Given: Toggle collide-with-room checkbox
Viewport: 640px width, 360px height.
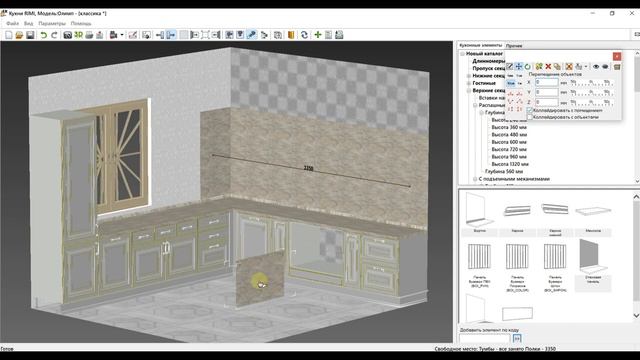Looking at the screenshot, I should click(530, 110).
